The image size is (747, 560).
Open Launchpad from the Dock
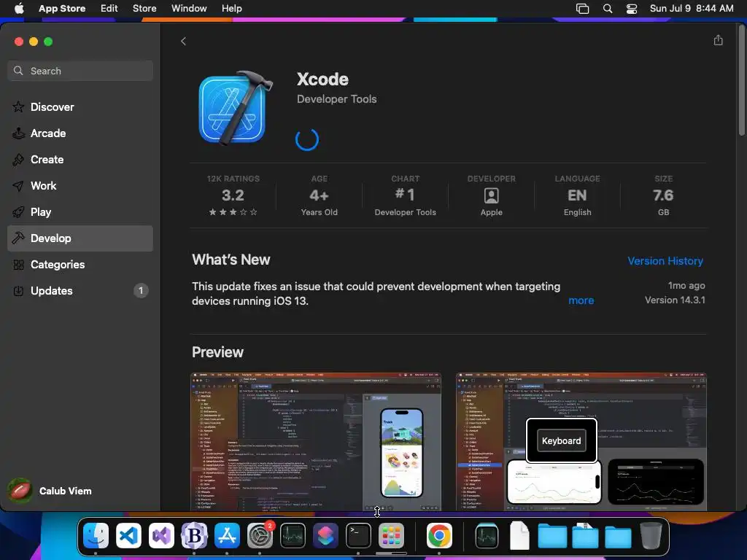(x=391, y=535)
